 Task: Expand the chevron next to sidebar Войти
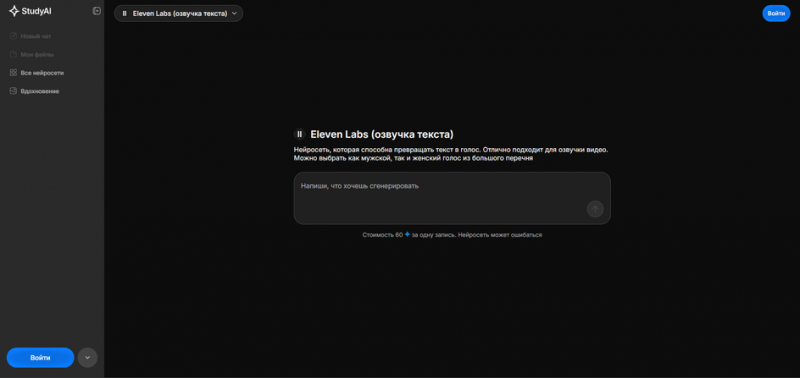click(87, 358)
